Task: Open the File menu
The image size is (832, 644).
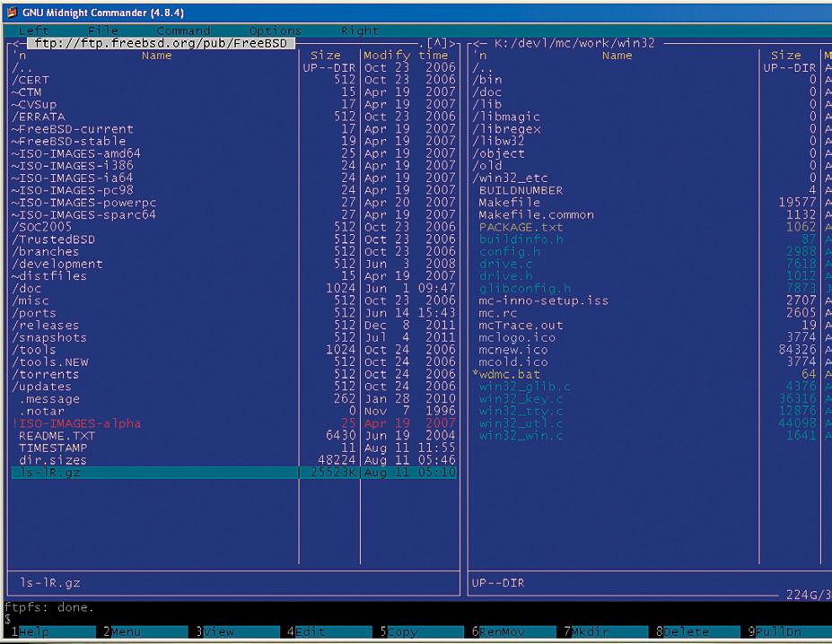Action: point(103,30)
